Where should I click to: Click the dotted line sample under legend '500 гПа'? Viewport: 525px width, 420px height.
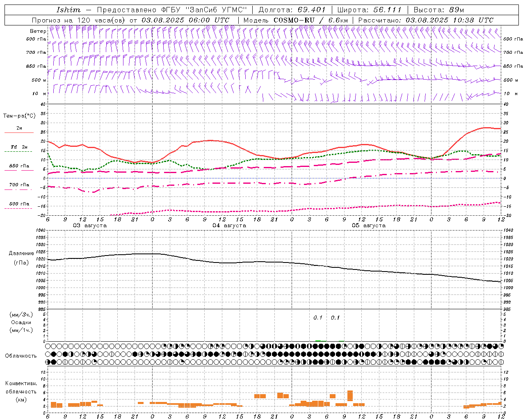[x=18, y=208]
